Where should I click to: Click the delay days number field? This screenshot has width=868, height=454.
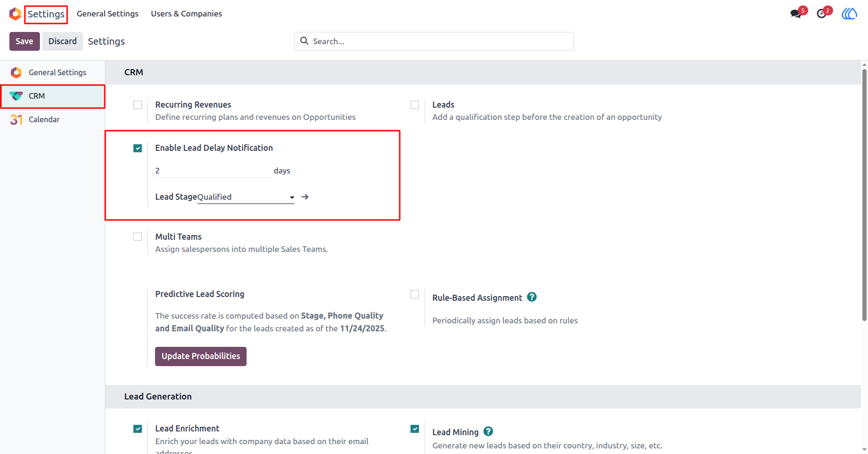(x=214, y=171)
